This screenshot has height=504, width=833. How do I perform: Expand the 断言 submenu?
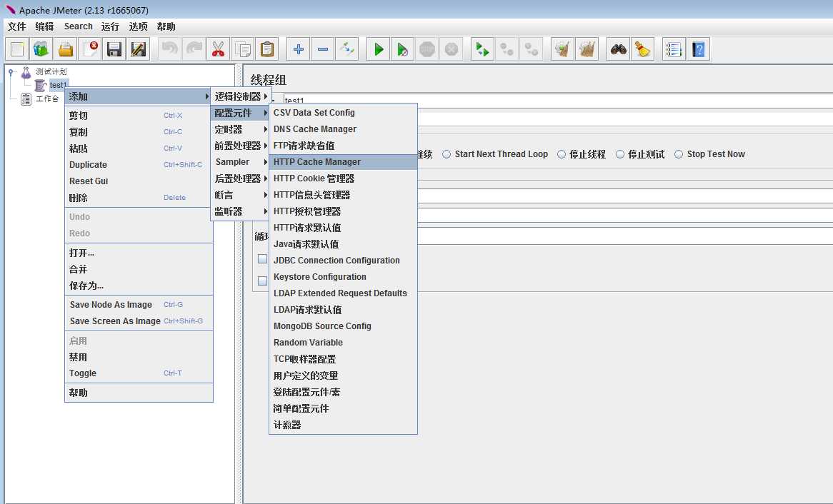(241, 195)
